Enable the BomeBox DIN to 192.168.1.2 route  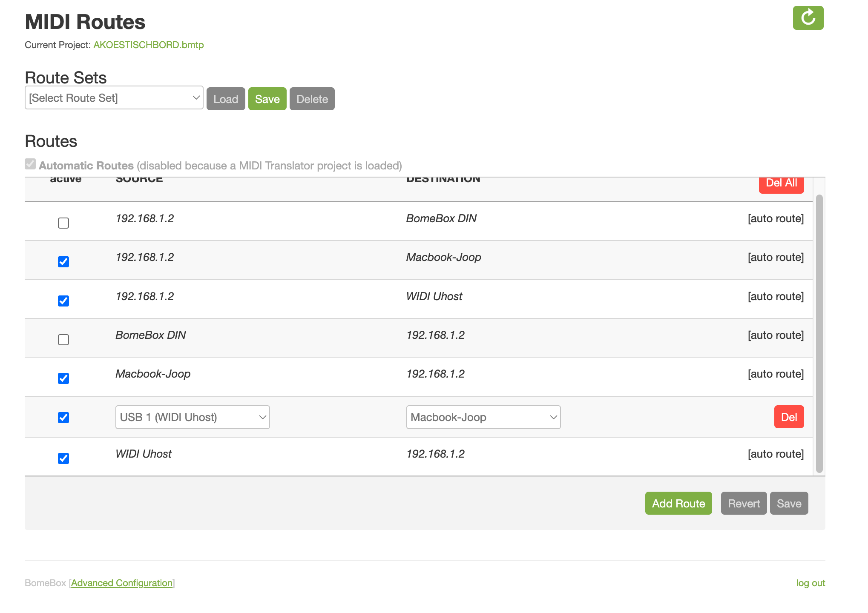point(63,340)
